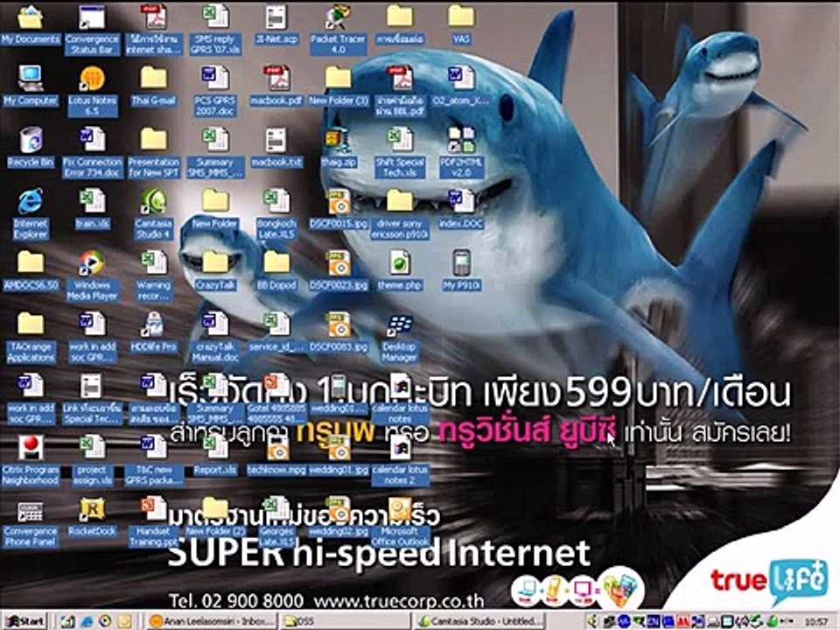Viewport: 840px width, 630px height.
Task: Open Bongkoch Late.XLS file
Action: pyautogui.click(x=276, y=214)
